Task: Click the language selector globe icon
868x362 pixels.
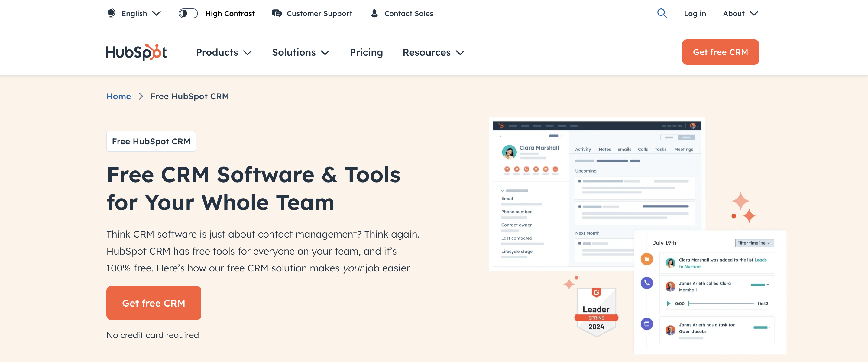Action: tap(111, 13)
